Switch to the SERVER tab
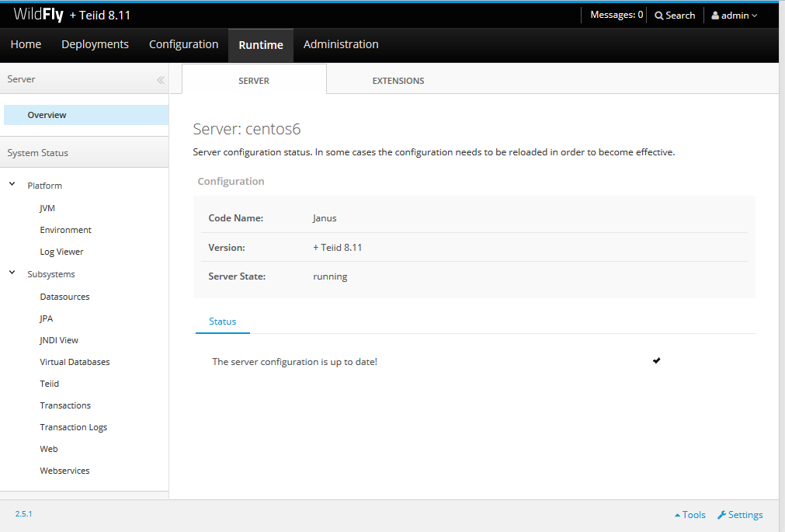The width and height of the screenshot is (785, 532). (x=254, y=81)
